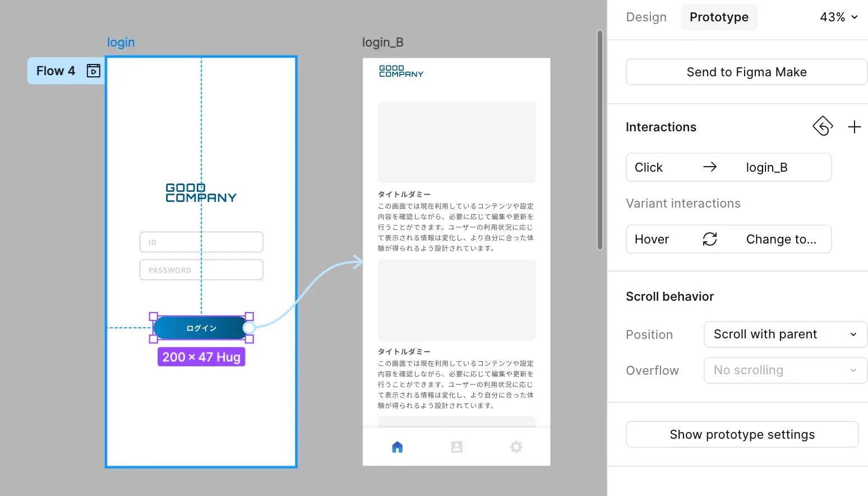868x496 pixels.
Task: Click the canvas vertical scrollbar
Action: [599, 140]
